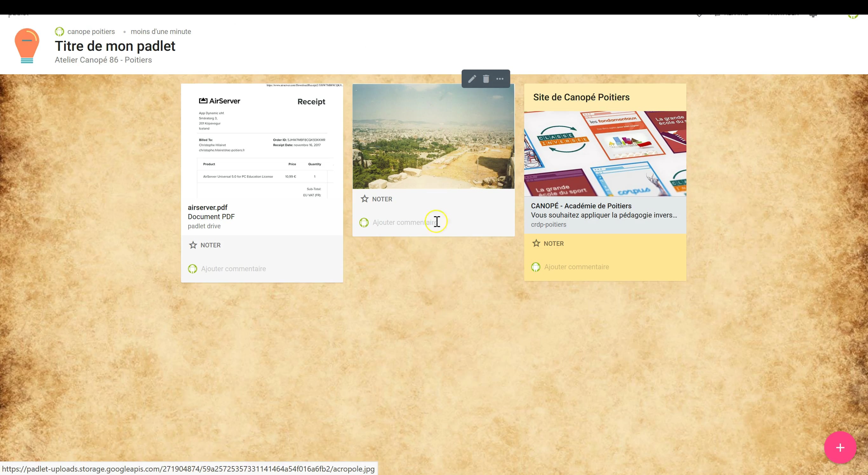Click the padlet title Titre de mon padlet

click(x=115, y=46)
